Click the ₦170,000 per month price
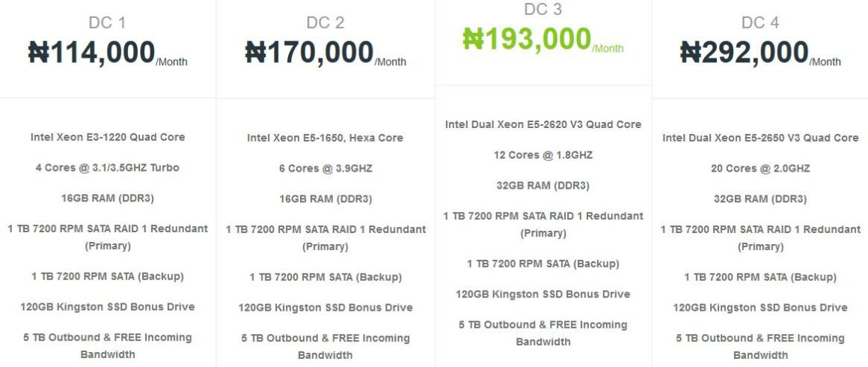Viewport: 868px width, 367px height. coord(325,52)
